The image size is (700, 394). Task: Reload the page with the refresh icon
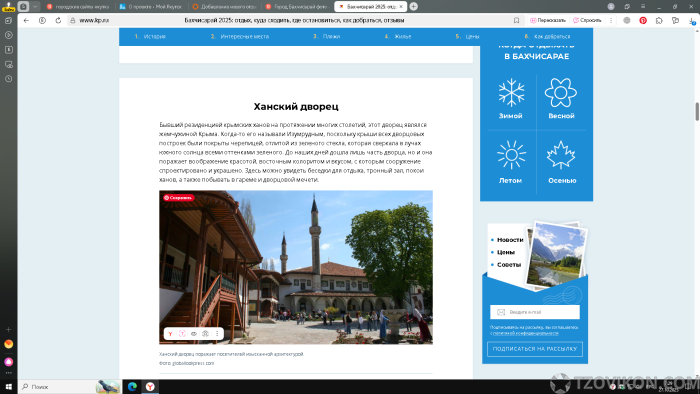pos(58,21)
